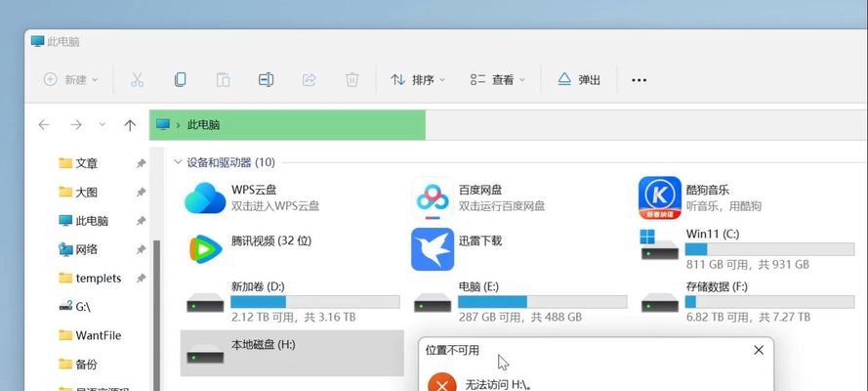The image size is (868, 391).
Task: Click 此电脑 in the address bar
Action: (203, 125)
